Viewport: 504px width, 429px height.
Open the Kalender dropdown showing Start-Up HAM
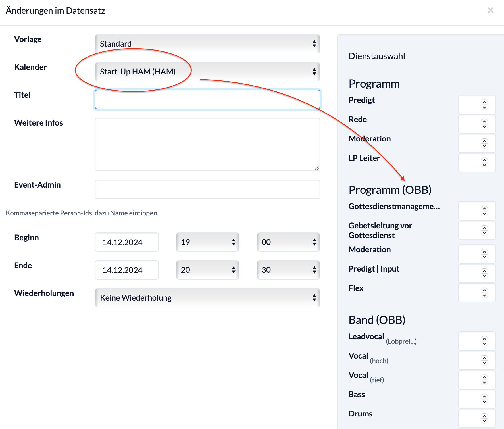point(207,72)
